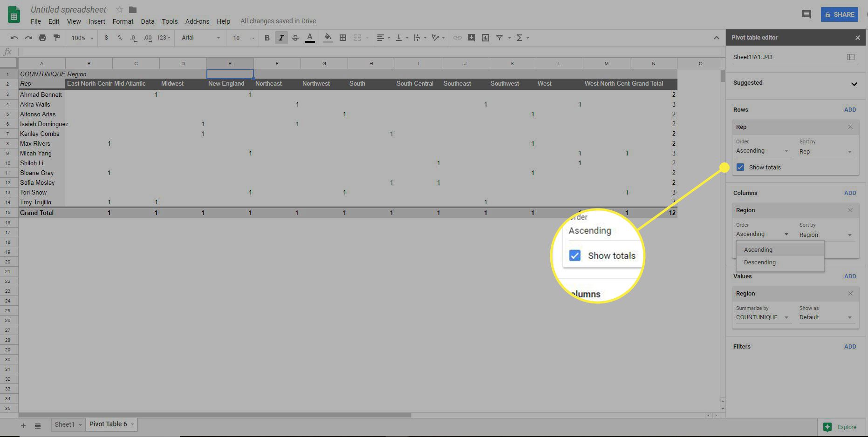Close the Pivot table editor panel
This screenshot has height=437, width=868.
(x=857, y=38)
